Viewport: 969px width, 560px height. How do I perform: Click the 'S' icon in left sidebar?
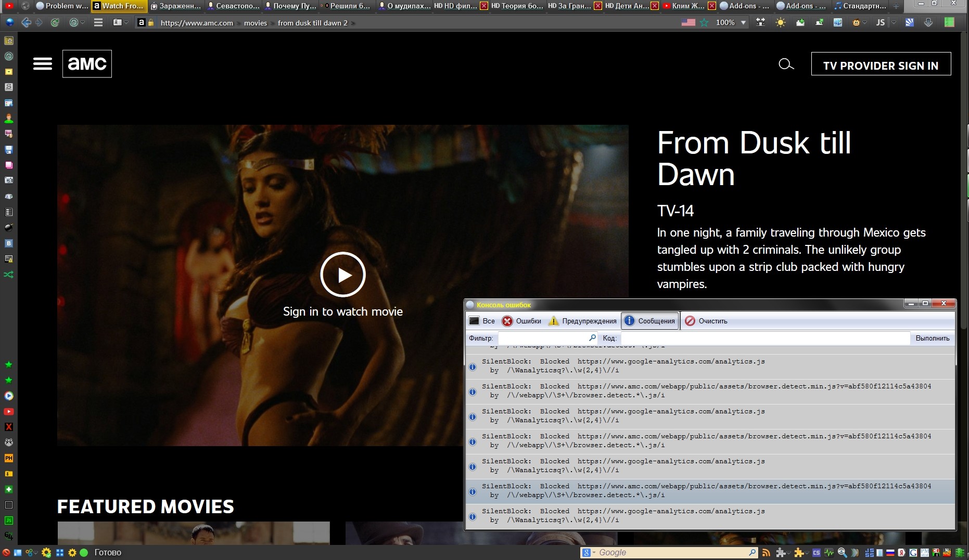(x=9, y=87)
